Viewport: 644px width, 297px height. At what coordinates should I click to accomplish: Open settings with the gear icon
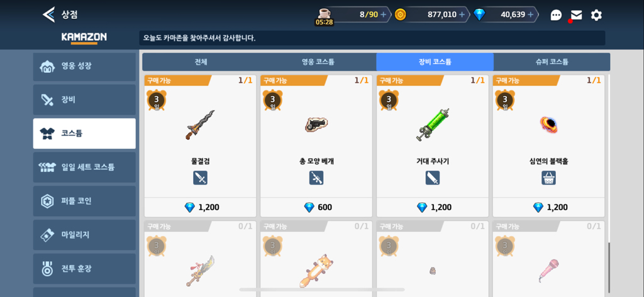596,15
